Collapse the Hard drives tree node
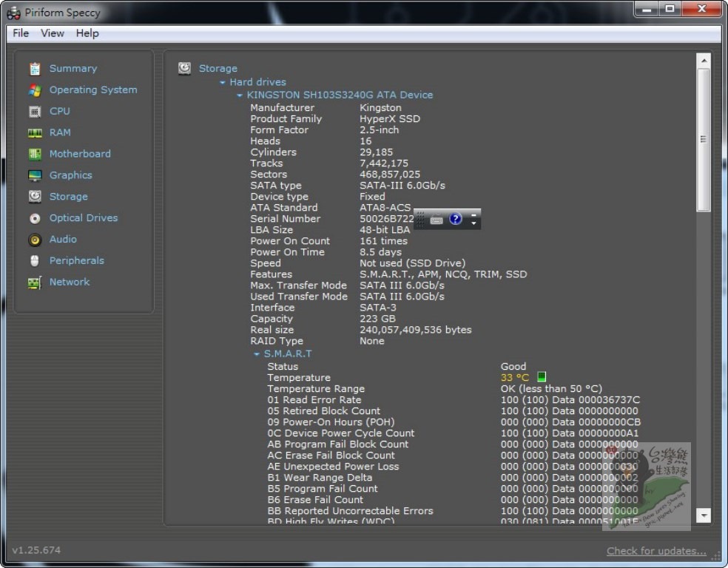The image size is (728, 568). (223, 83)
